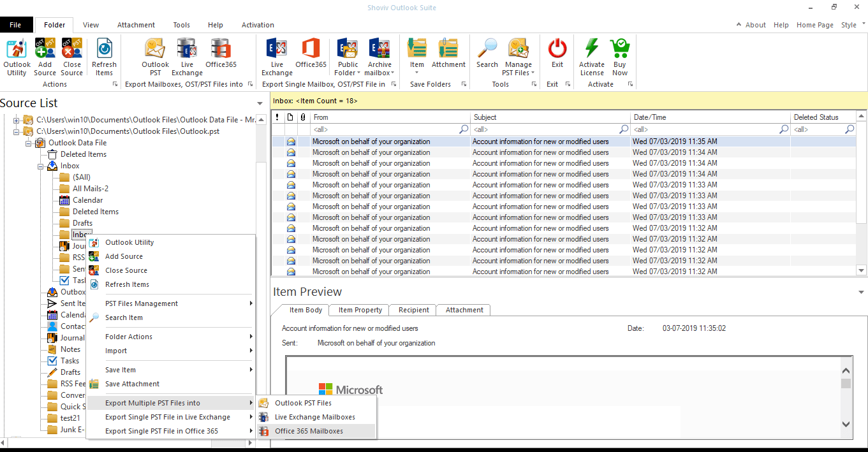The width and height of the screenshot is (868, 452).
Task: Collapse the Outlook Data File tree node
Action: pyautogui.click(x=29, y=143)
